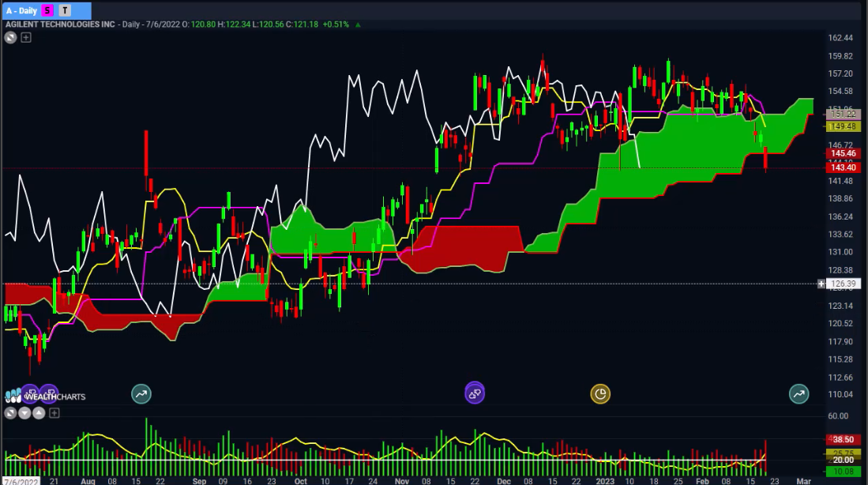Click the plus icon beside the 126.39 label
The height and width of the screenshot is (485, 868).
pyautogui.click(x=821, y=284)
